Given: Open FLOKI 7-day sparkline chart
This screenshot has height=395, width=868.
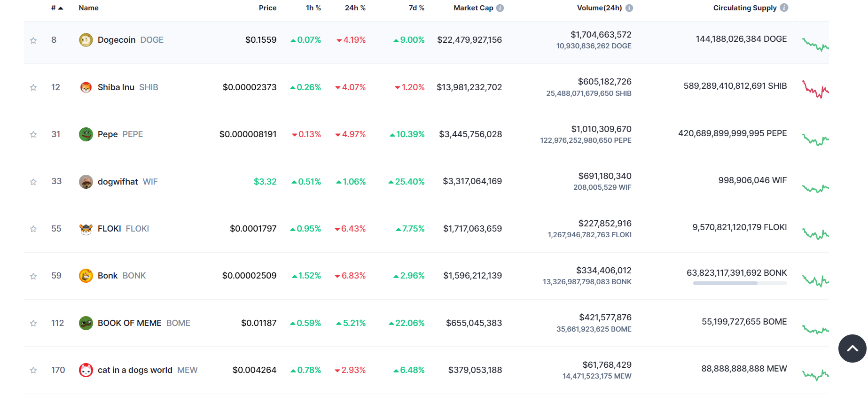Looking at the screenshot, I should click(815, 233).
